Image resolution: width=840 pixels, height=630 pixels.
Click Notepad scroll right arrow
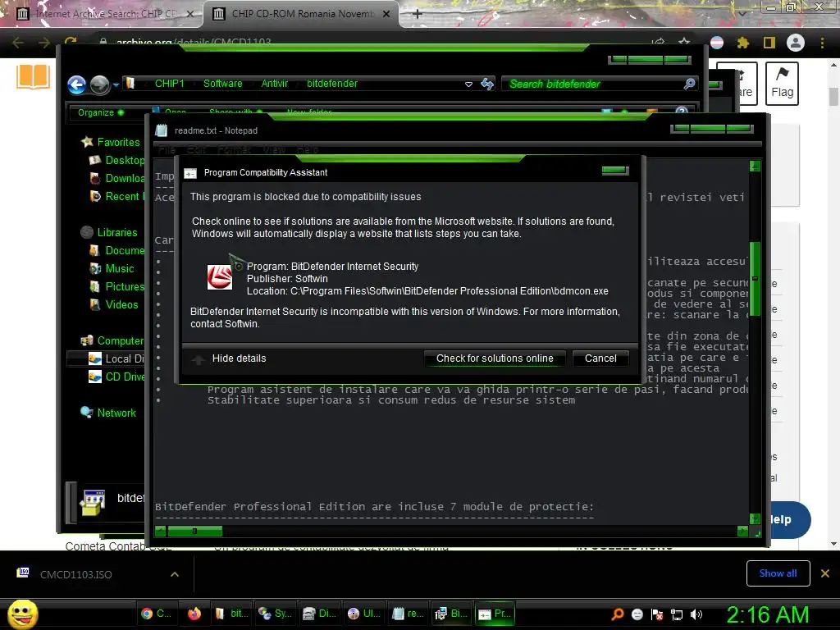[742, 531]
